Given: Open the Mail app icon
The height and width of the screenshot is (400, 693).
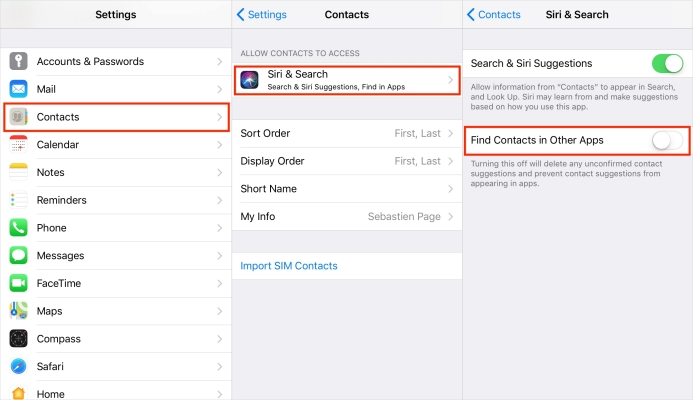Looking at the screenshot, I should point(19,89).
